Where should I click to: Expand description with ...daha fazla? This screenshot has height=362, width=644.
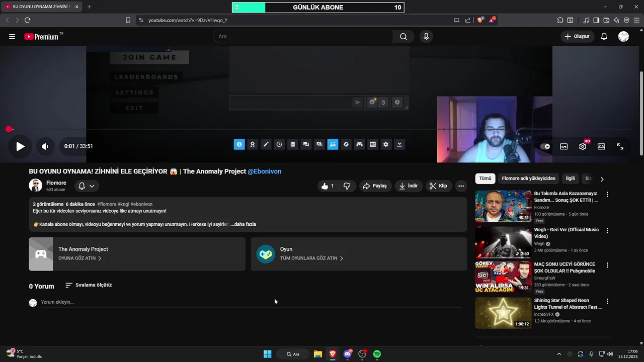pyautogui.click(x=244, y=224)
